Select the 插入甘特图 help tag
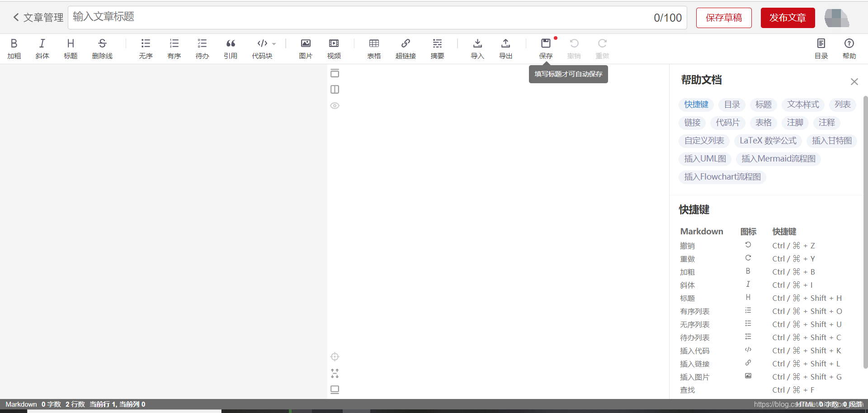 click(832, 141)
